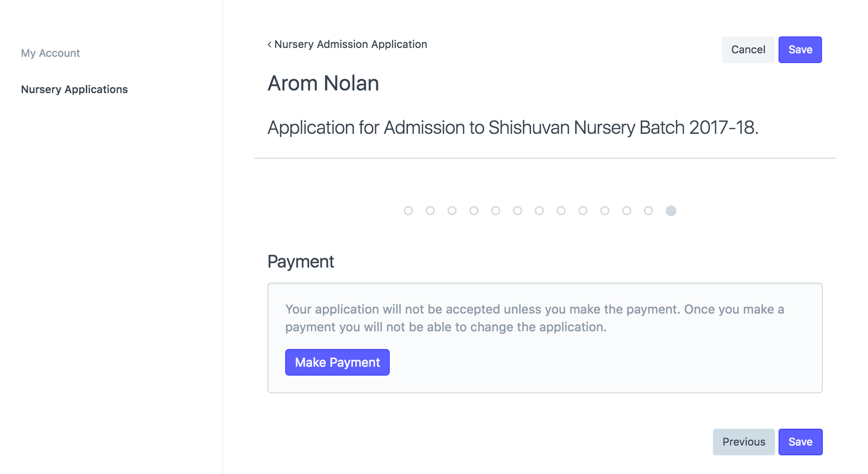868x474 pixels.
Task: Save the application using the top Save button
Action: tap(800, 49)
